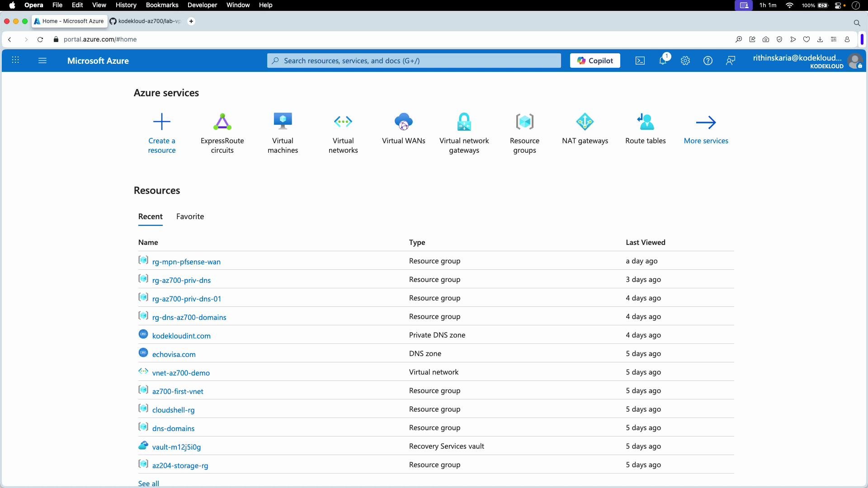Open the History menu in menu bar
Viewport: 868px width, 488px height.
coord(126,5)
